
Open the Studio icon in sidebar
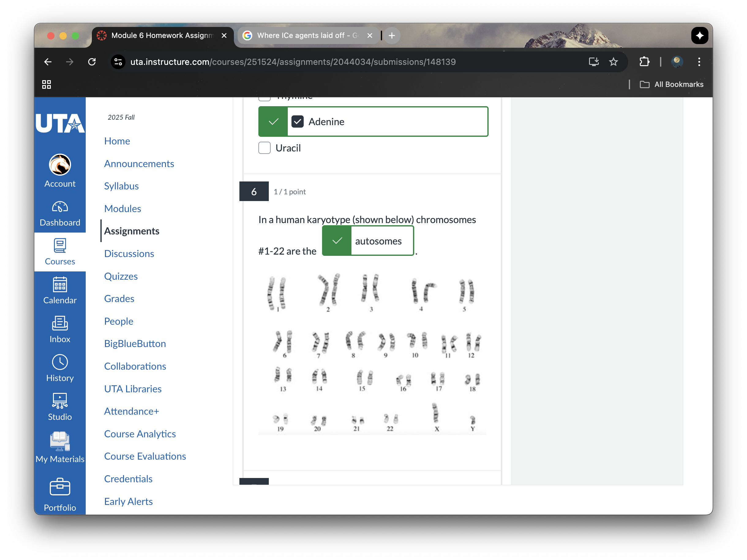[x=60, y=401]
